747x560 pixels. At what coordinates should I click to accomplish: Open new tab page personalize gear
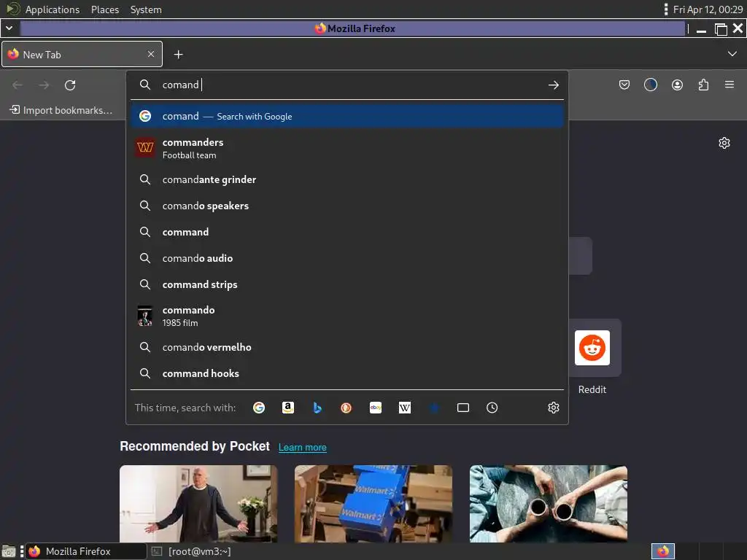coord(724,143)
